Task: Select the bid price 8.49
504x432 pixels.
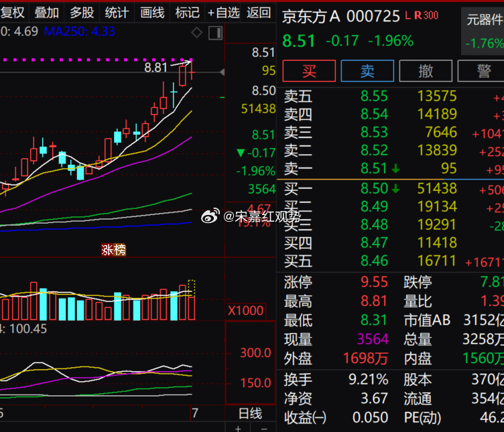Action: tap(374, 206)
